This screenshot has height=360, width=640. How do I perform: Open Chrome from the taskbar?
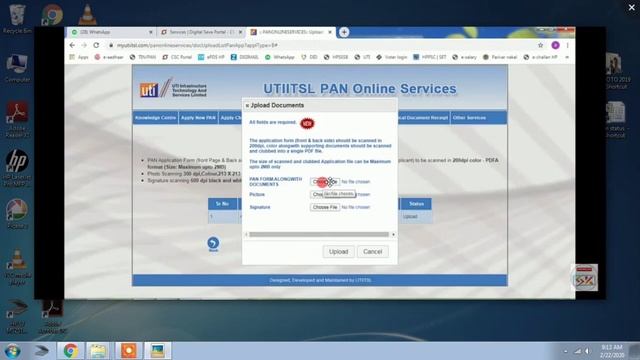[71, 351]
